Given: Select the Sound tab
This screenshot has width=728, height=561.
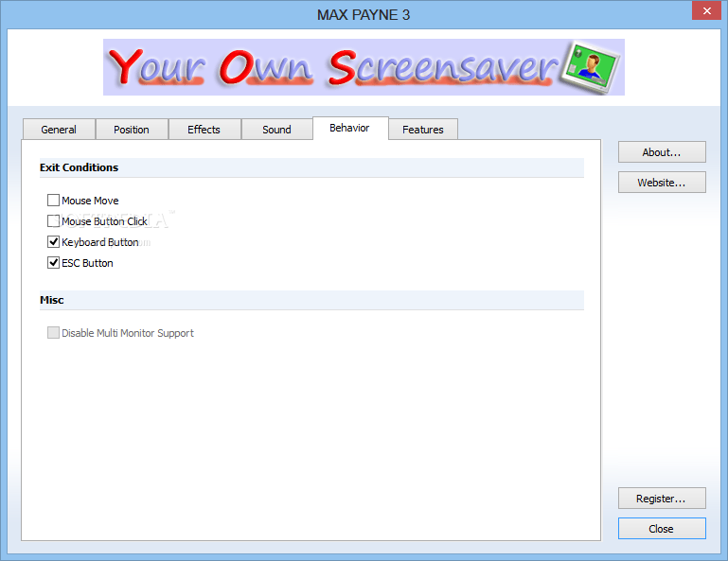Looking at the screenshot, I should [277, 130].
